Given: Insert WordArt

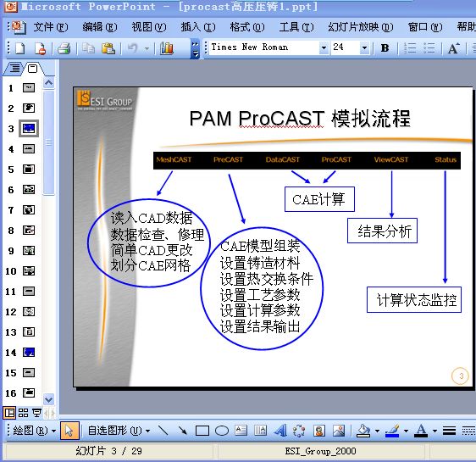Looking at the screenshot, I should (280, 431).
